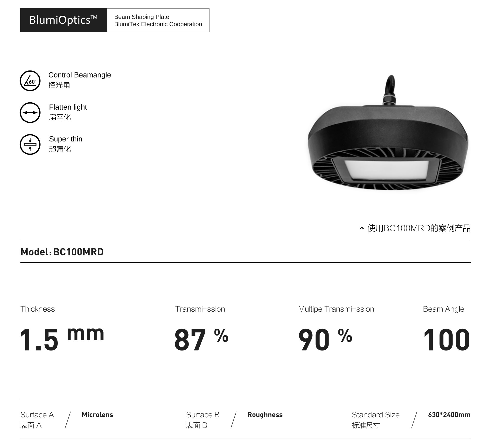
Task: Click the up chevron beside the BC100MRD caption
Action: (362, 228)
